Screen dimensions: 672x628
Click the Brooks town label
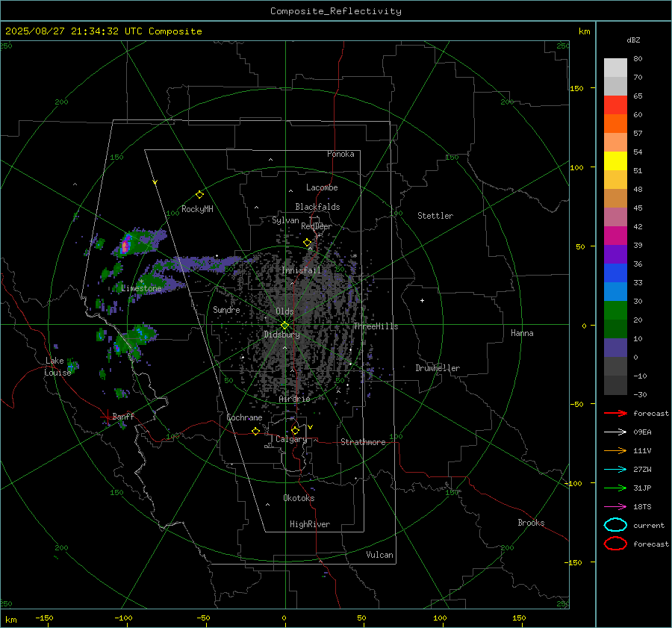pyautogui.click(x=531, y=523)
